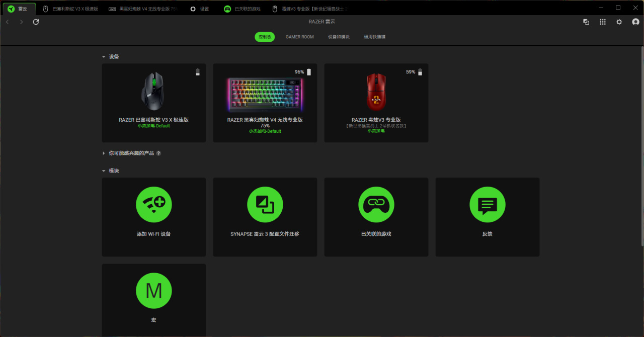Click the RAZER 黑寡妇蜘蛛 V4 无线专业版 device name

265,120
